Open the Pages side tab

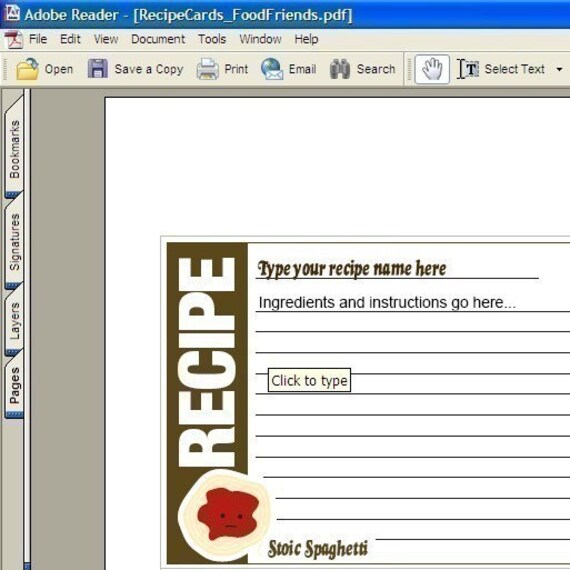pyautogui.click(x=15, y=385)
